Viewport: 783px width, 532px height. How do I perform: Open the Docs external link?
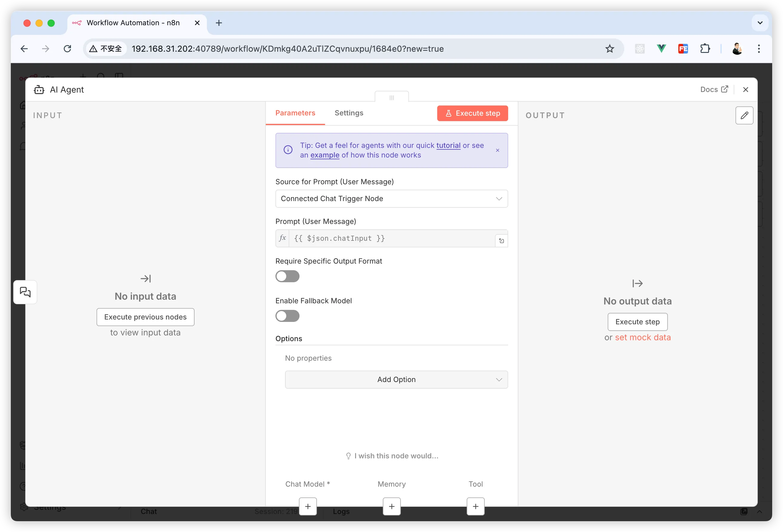[714, 90]
